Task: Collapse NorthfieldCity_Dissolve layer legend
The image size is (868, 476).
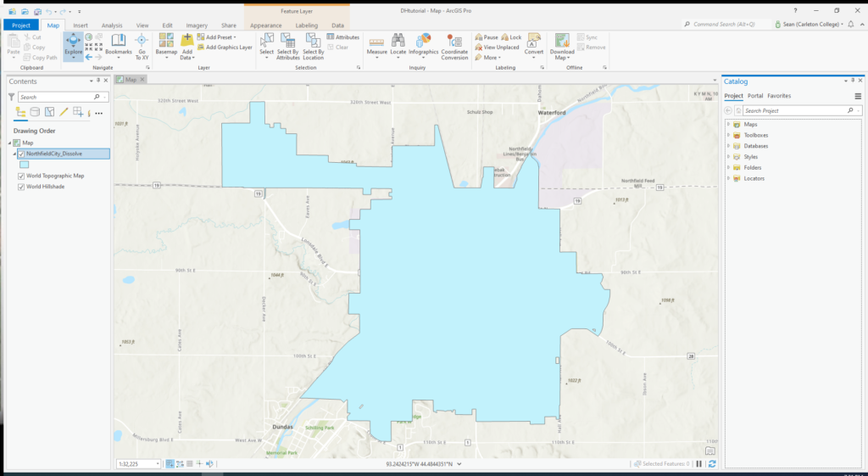Action: 15,154
